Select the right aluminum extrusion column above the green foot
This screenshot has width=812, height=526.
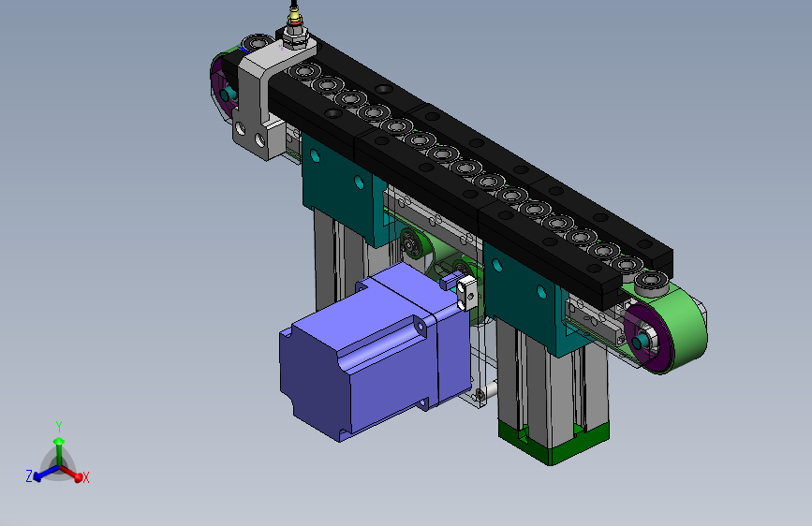click(x=552, y=383)
